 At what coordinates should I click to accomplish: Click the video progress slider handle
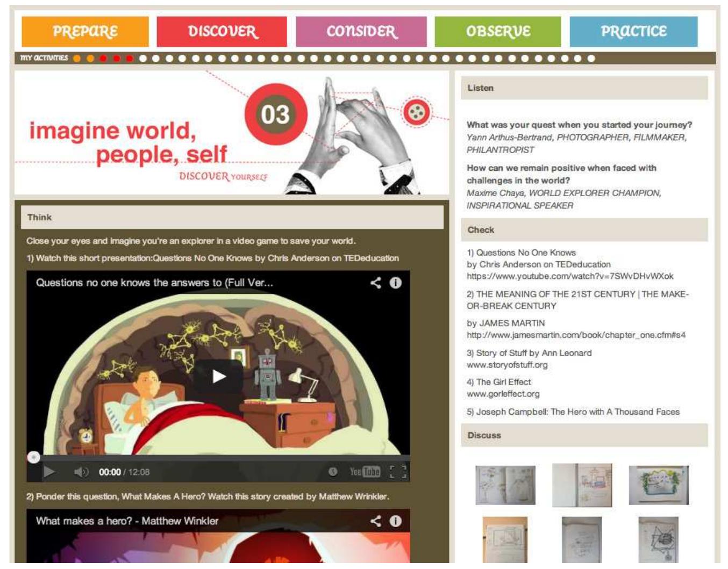pyautogui.click(x=34, y=457)
